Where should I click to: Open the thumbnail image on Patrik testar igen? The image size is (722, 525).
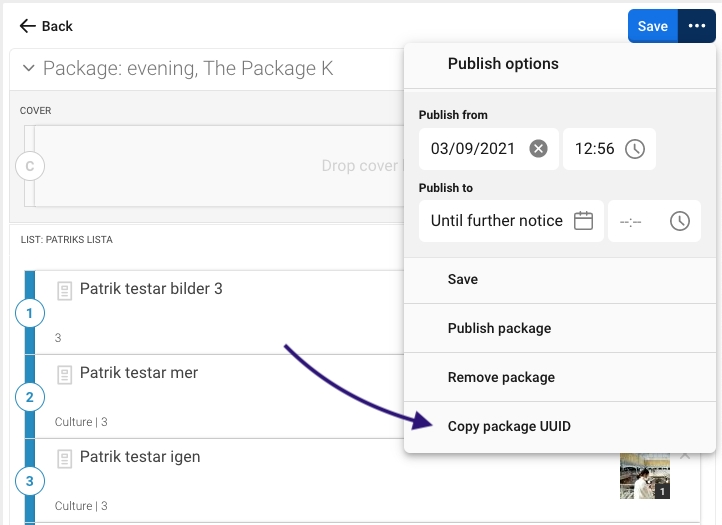644,476
